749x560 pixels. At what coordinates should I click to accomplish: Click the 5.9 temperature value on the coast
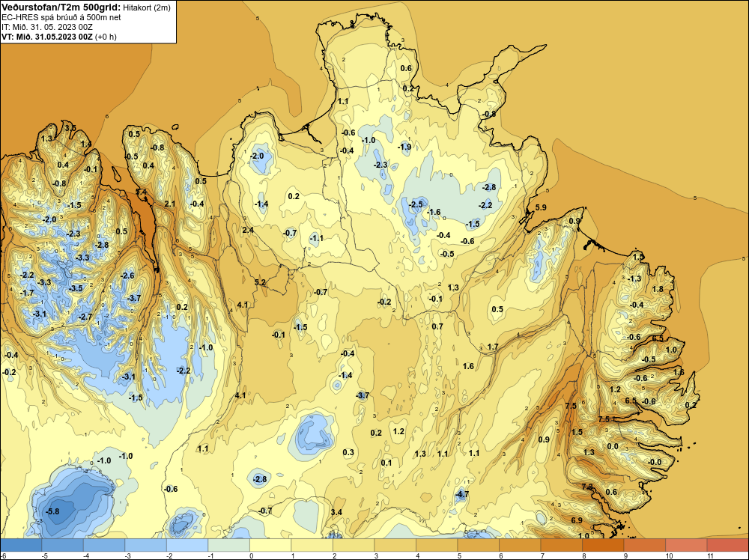click(x=541, y=207)
